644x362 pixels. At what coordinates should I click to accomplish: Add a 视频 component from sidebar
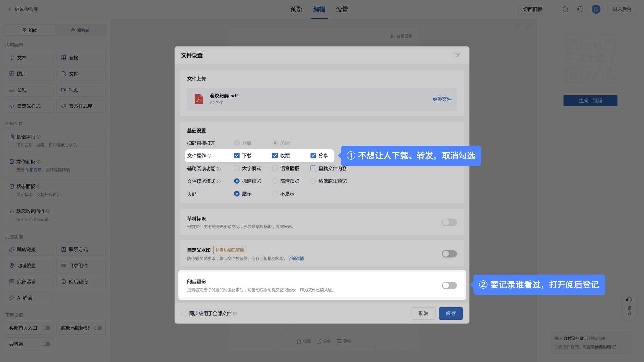click(x=81, y=90)
